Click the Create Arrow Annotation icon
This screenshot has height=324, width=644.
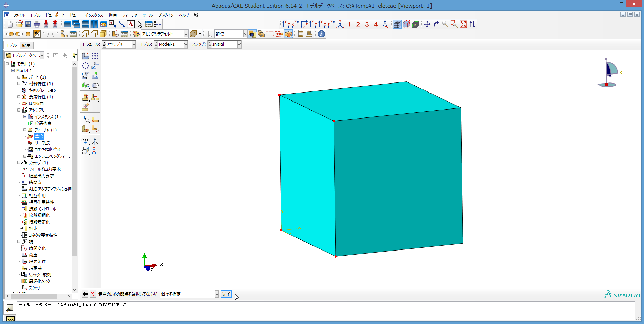[122, 24]
